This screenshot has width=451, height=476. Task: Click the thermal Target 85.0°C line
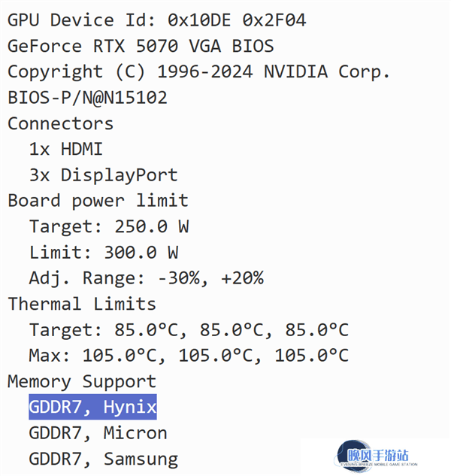(189, 330)
